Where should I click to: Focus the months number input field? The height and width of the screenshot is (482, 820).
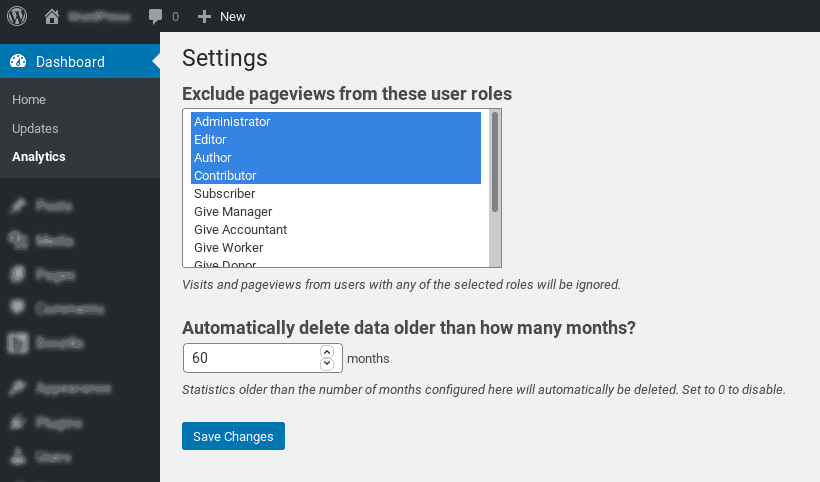[x=252, y=358]
